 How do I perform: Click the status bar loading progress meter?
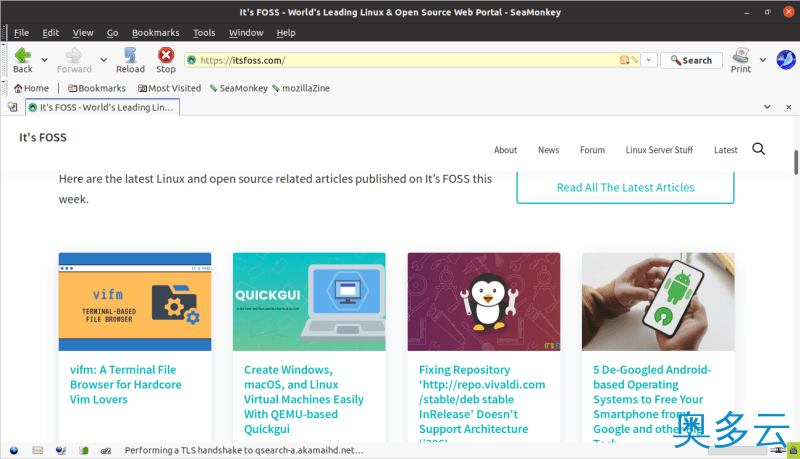point(738,450)
